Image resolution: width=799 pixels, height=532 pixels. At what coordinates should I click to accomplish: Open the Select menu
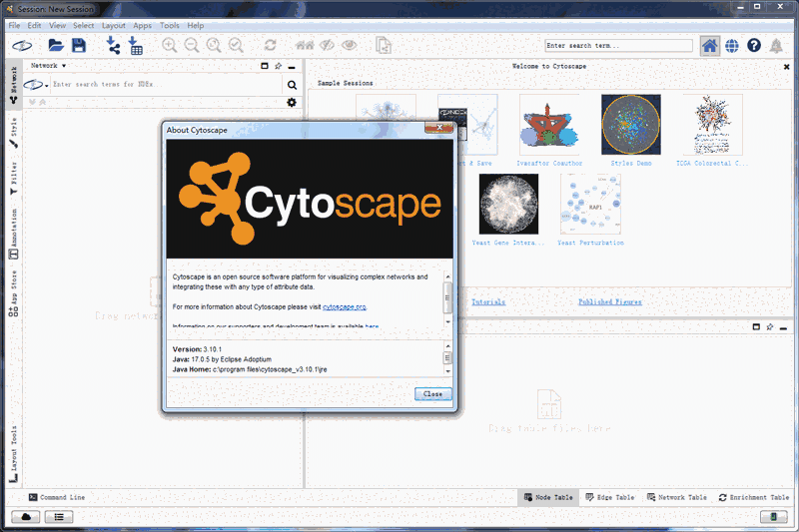[x=84, y=26]
